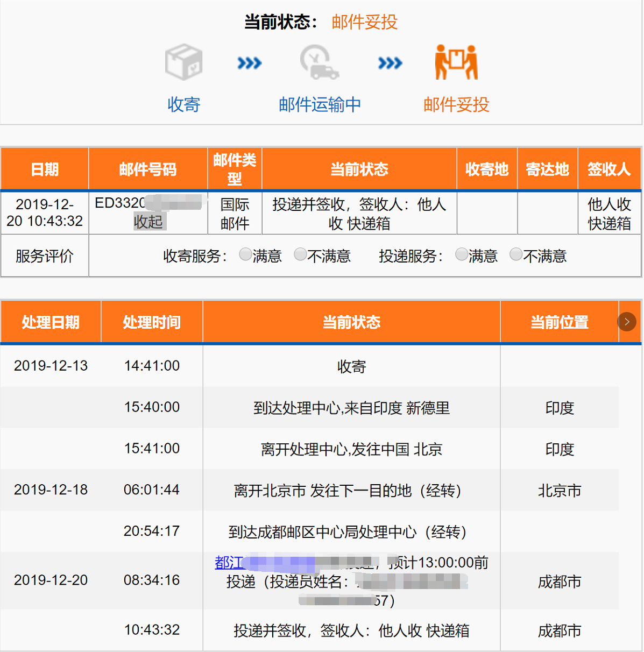This screenshot has height=652, width=644.
Task: Click the orange 邮件妥投 delivery handoff icon
Action: (x=456, y=62)
